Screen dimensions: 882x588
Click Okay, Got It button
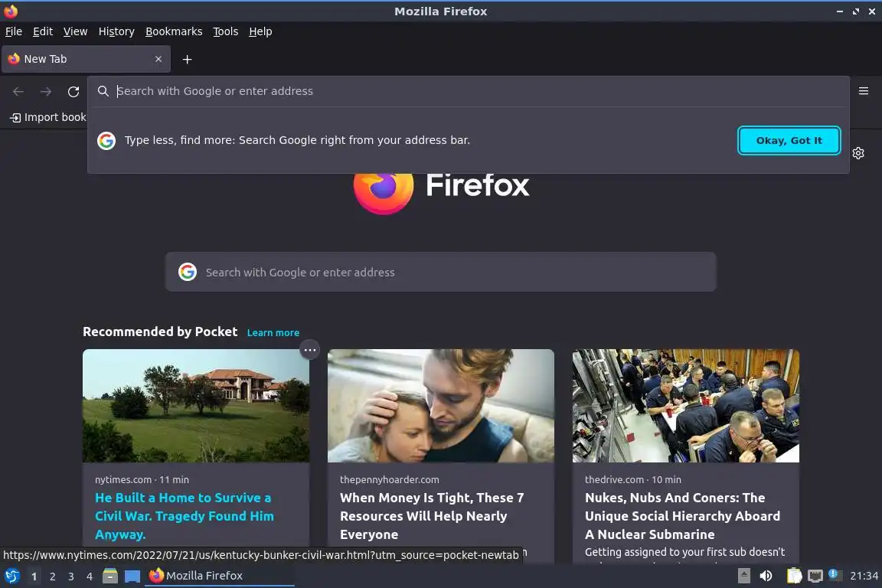[x=789, y=140]
